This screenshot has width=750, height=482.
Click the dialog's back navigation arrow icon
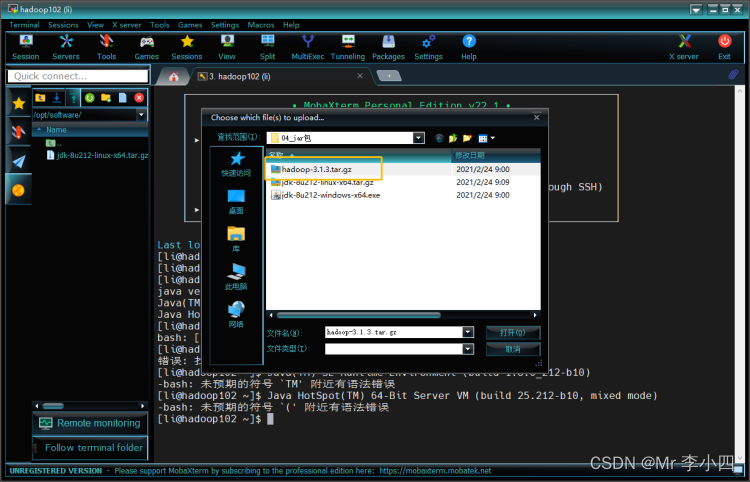(439, 138)
